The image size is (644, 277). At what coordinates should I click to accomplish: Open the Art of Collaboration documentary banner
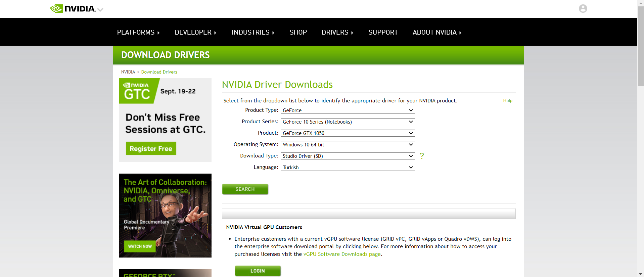165,216
